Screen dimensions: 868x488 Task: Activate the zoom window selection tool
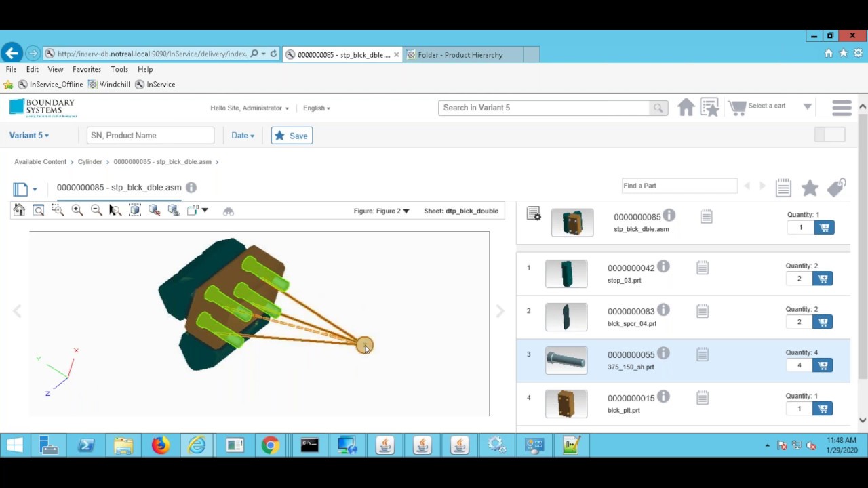coord(58,211)
